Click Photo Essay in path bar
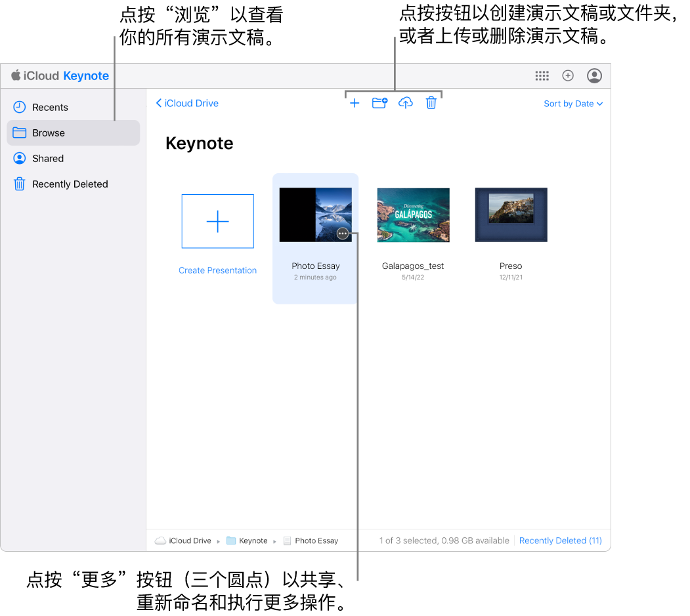This screenshot has width=690, height=616. click(x=311, y=541)
